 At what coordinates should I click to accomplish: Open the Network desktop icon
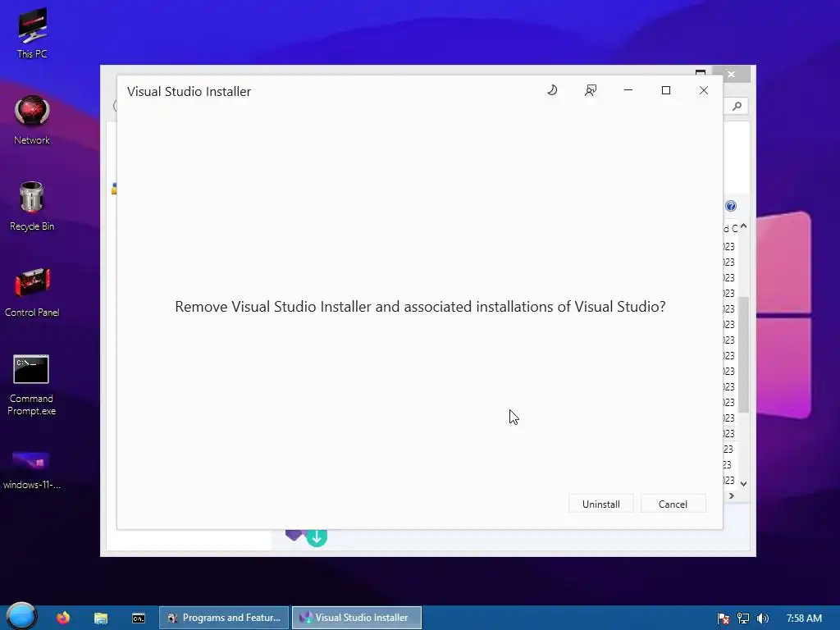coord(32,120)
